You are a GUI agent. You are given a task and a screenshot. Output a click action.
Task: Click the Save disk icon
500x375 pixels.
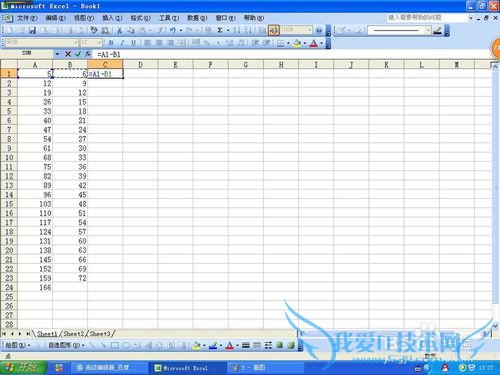pyautogui.click(x=32, y=31)
